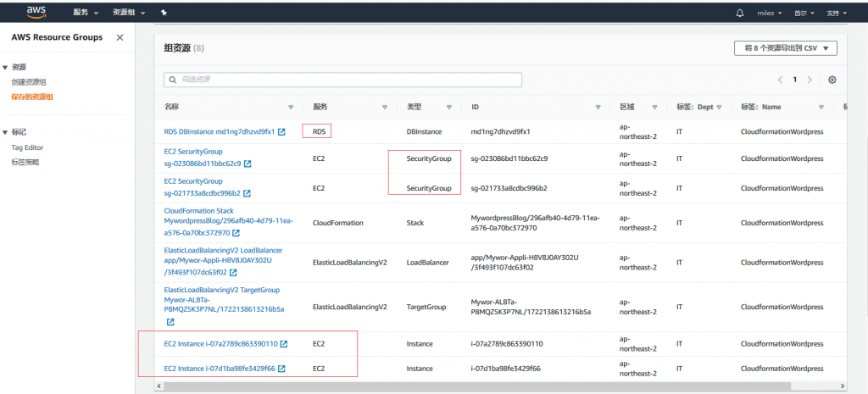Click the Stack type cell
This screenshot has width=868, height=394.
coord(415,223)
